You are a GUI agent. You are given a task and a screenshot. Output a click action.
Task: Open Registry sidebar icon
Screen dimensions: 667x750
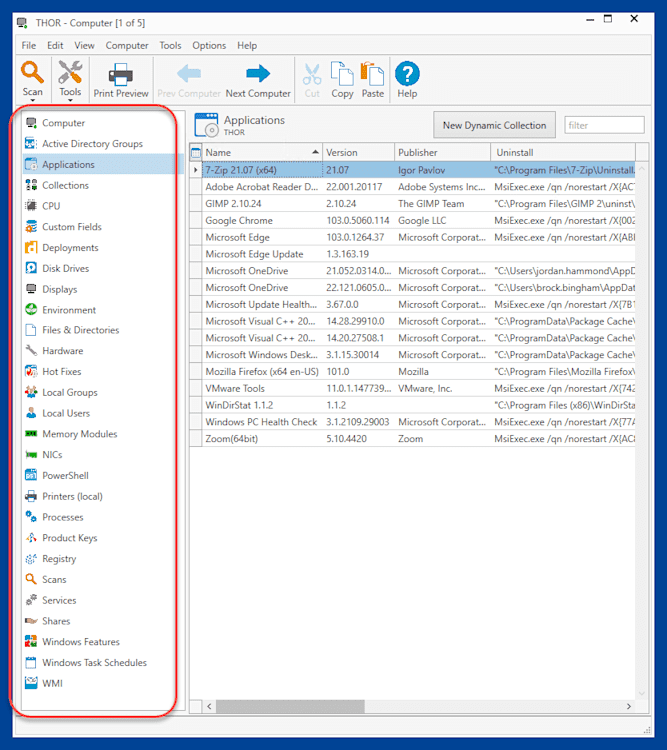tap(31, 559)
